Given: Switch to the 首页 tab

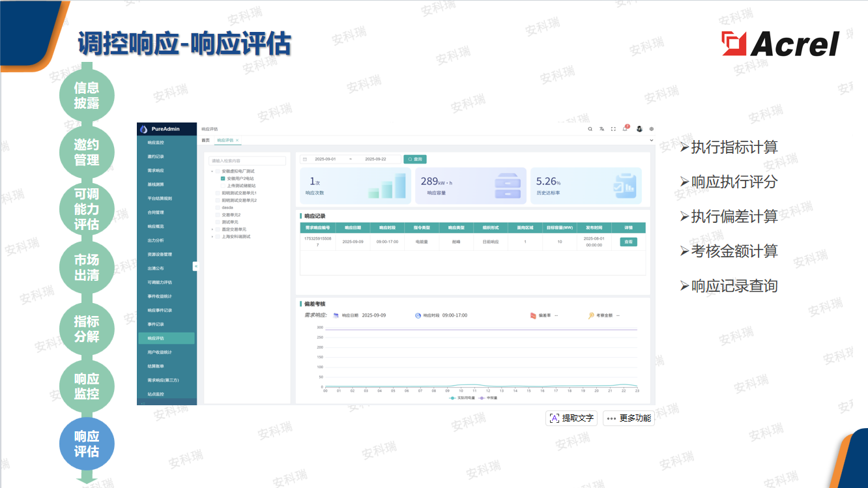Looking at the screenshot, I should 205,140.
